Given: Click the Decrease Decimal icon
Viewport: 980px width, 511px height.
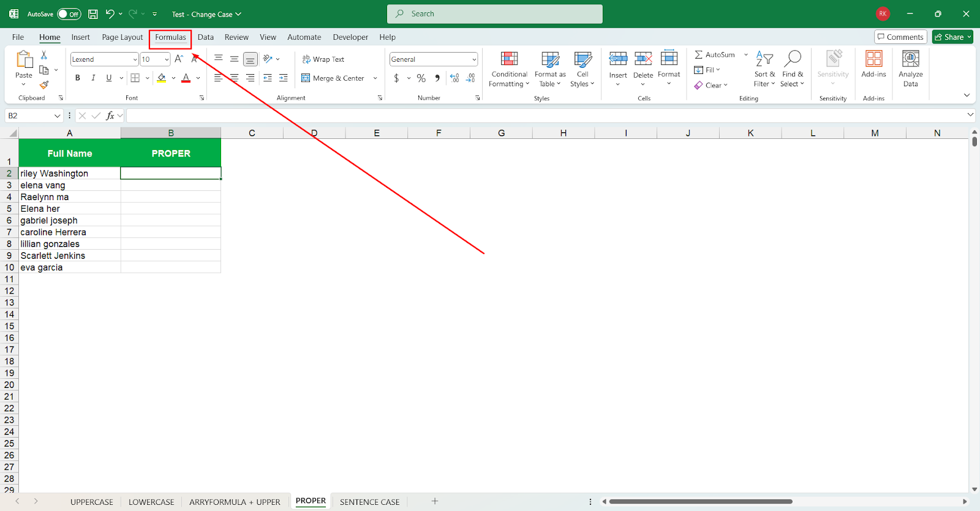Looking at the screenshot, I should click(470, 78).
